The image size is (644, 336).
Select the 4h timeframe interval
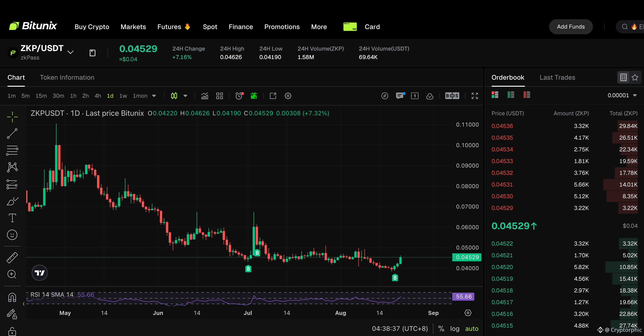(x=98, y=96)
